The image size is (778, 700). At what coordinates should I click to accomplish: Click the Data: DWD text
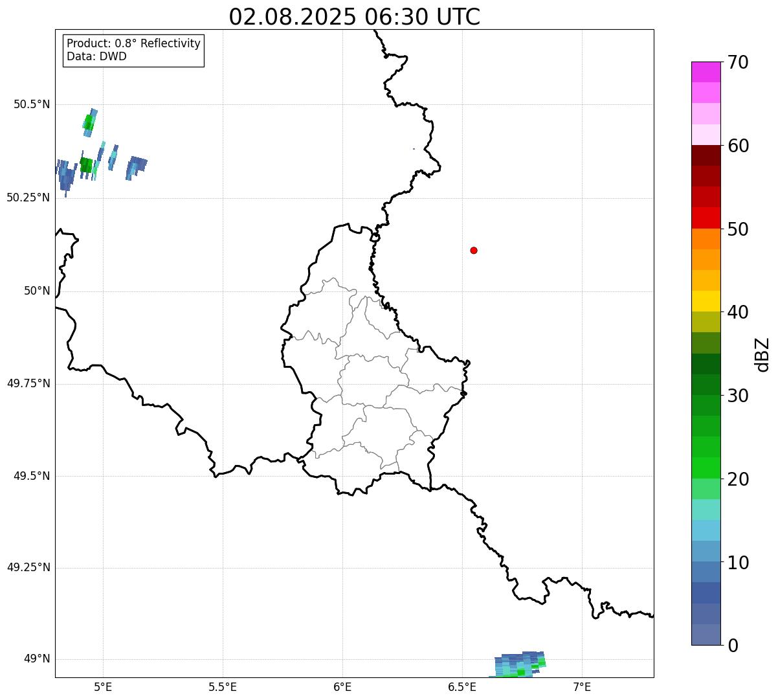click(96, 56)
